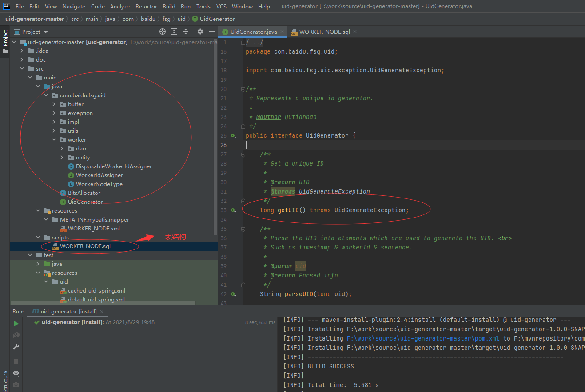Close the WORKER_NODE.sql editor tab
Image resolution: width=585 pixels, height=392 pixels.
click(355, 32)
